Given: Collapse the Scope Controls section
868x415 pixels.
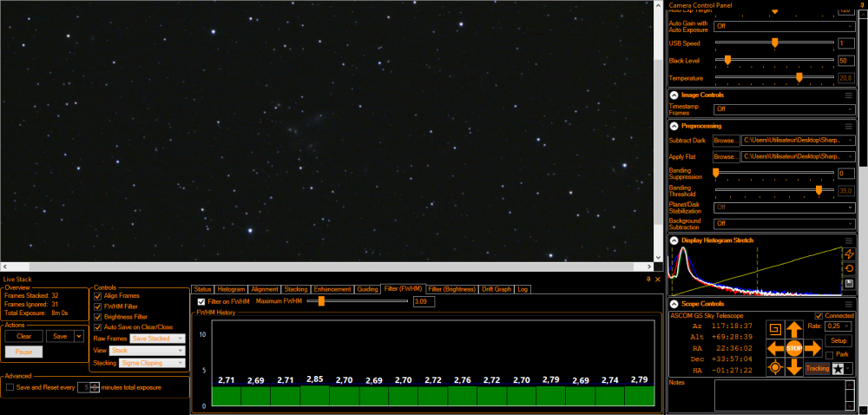Looking at the screenshot, I should (x=674, y=304).
